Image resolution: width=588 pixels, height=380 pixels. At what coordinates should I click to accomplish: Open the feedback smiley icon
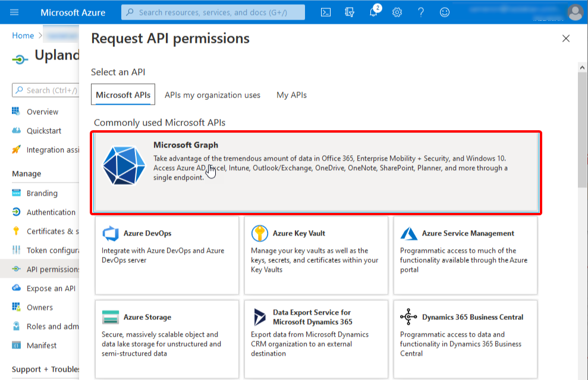pyautogui.click(x=445, y=12)
